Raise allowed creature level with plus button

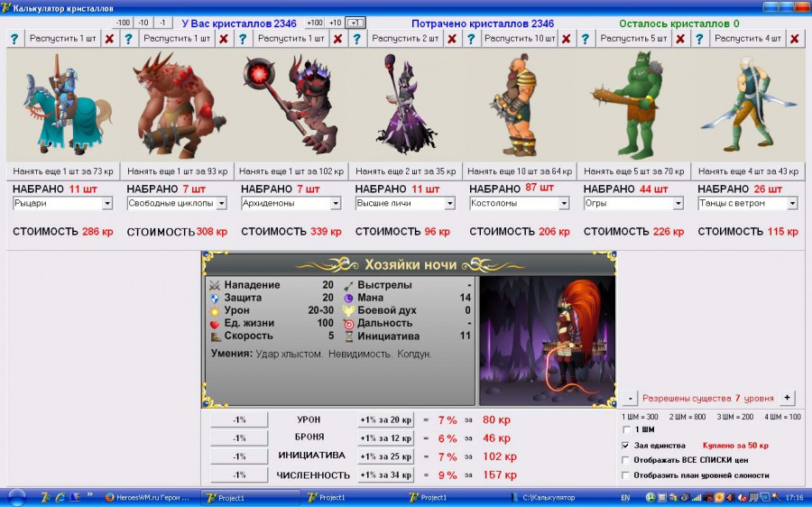[787, 398]
